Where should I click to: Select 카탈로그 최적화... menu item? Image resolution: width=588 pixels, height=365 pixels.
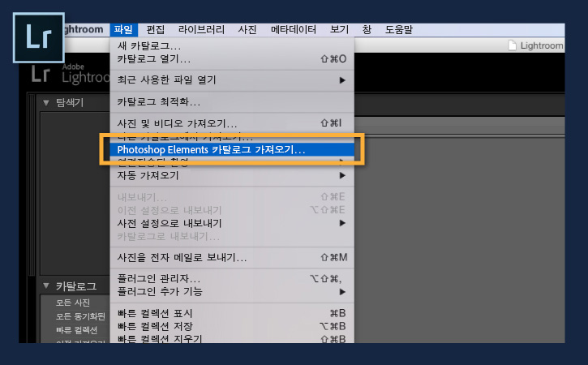coord(232,101)
